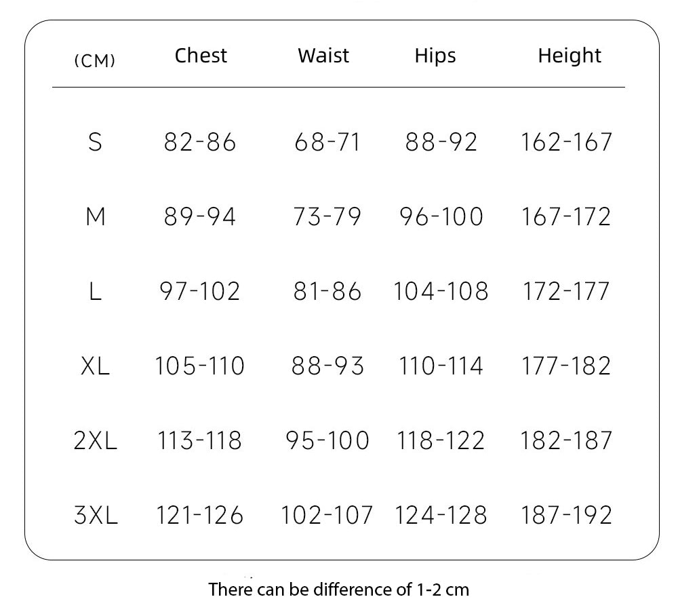The image size is (678, 616).
Task: Click chest value 121-126 for size 3XL
Action: [x=200, y=515]
